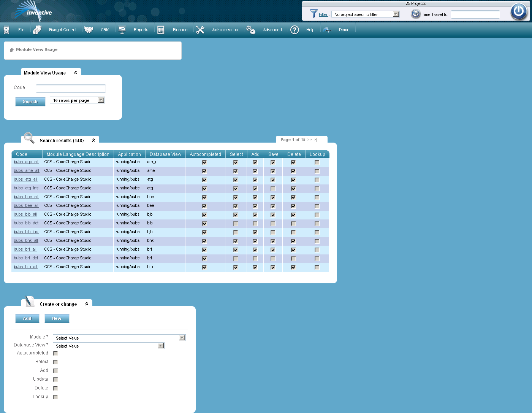Click the Time Travel globe icon
The image size is (532, 413).
(x=415, y=14)
